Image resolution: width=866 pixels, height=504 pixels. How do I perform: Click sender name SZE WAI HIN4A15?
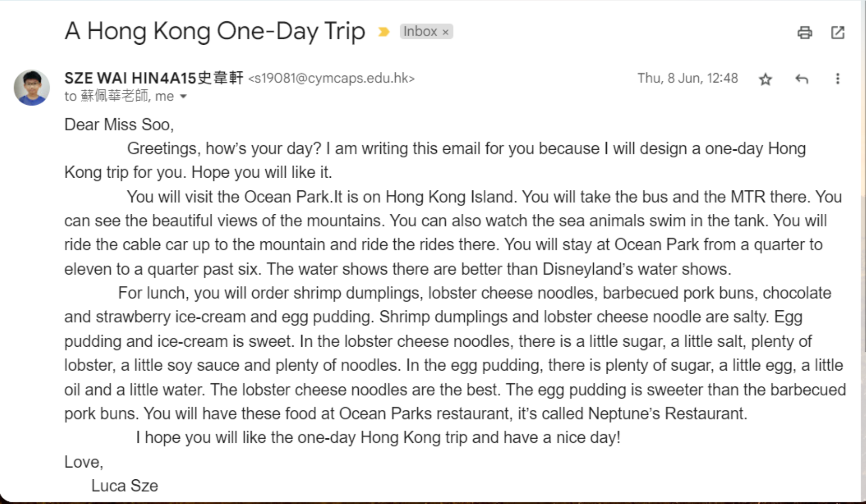pos(154,78)
